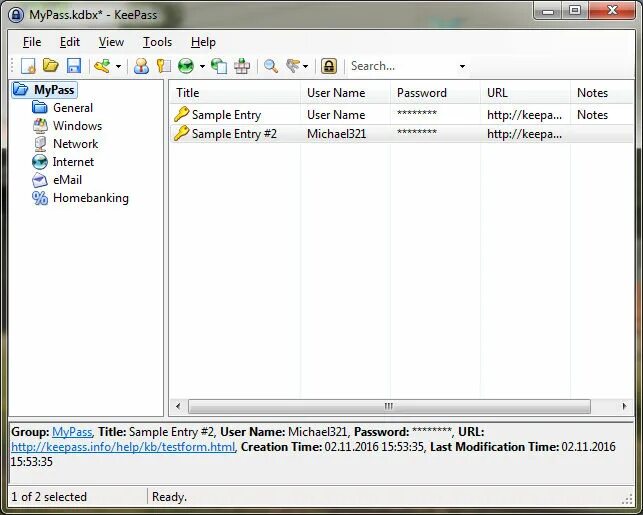Expand the Search box dropdown arrow

(x=462, y=66)
